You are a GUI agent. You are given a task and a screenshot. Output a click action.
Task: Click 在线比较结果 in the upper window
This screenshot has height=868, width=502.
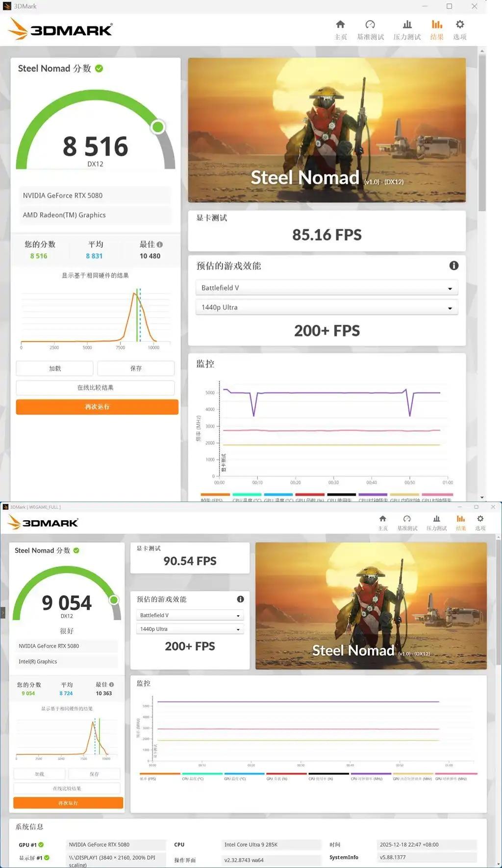pyautogui.click(x=95, y=387)
